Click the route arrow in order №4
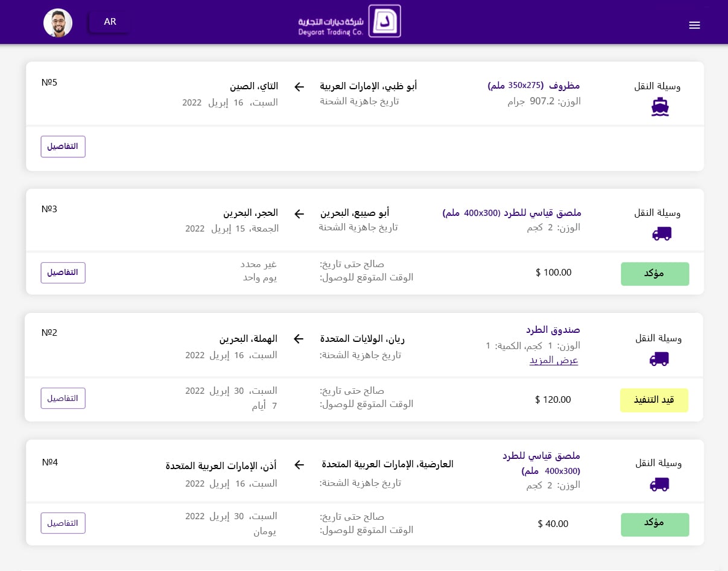The width and height of the screenshot is (728, 571). click(299, 465)
